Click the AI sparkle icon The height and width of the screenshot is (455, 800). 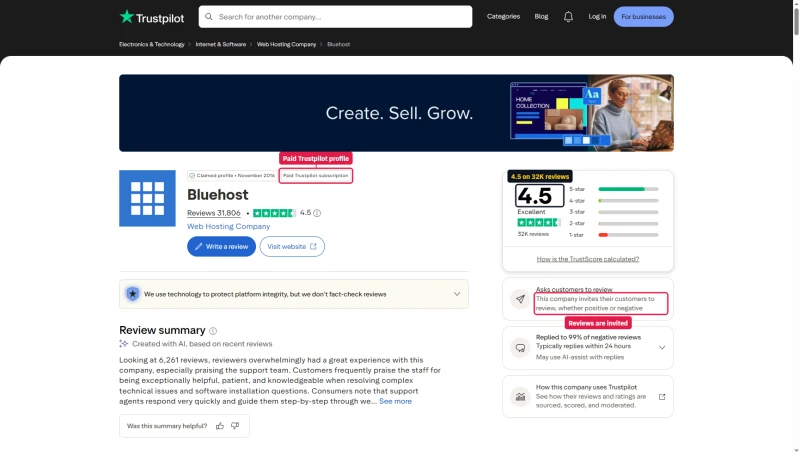pos(123,344)
